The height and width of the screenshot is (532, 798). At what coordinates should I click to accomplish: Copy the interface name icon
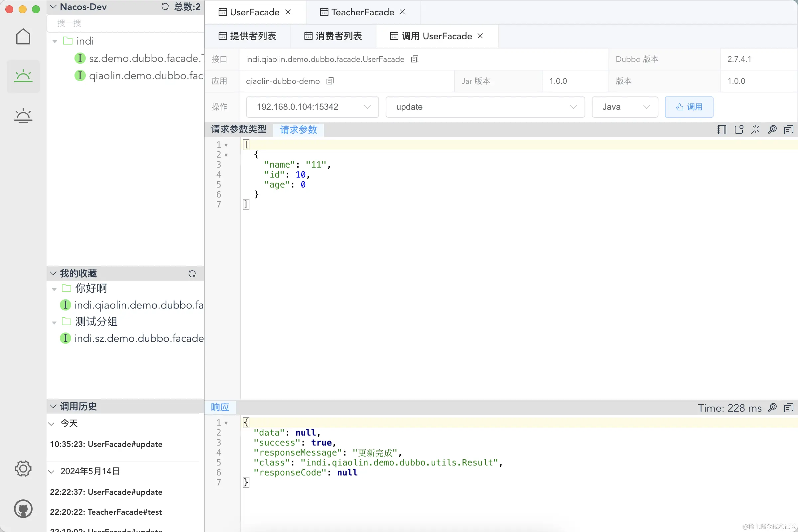[415, 59]
